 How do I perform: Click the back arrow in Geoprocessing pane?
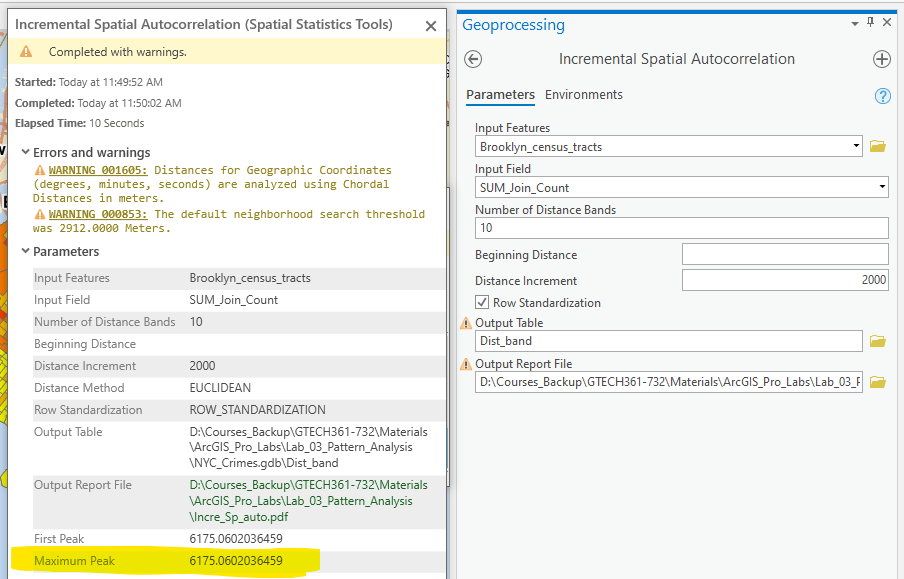(474, 59)
